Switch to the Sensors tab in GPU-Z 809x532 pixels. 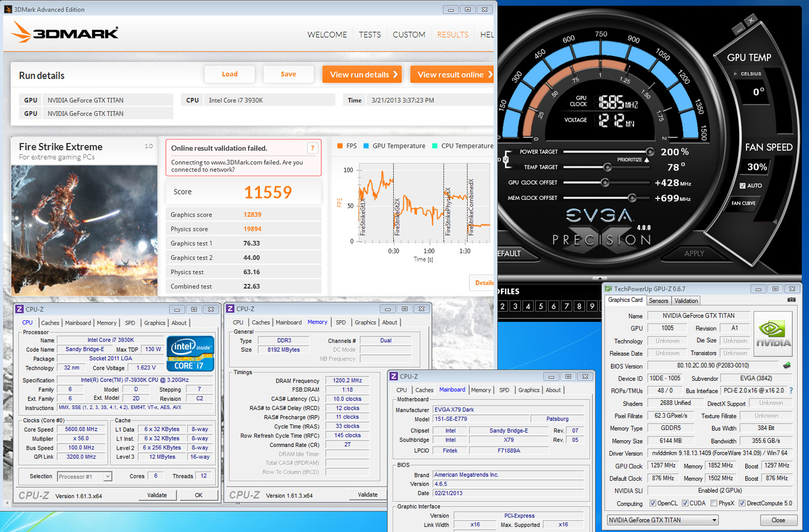(x=659, y=301)
